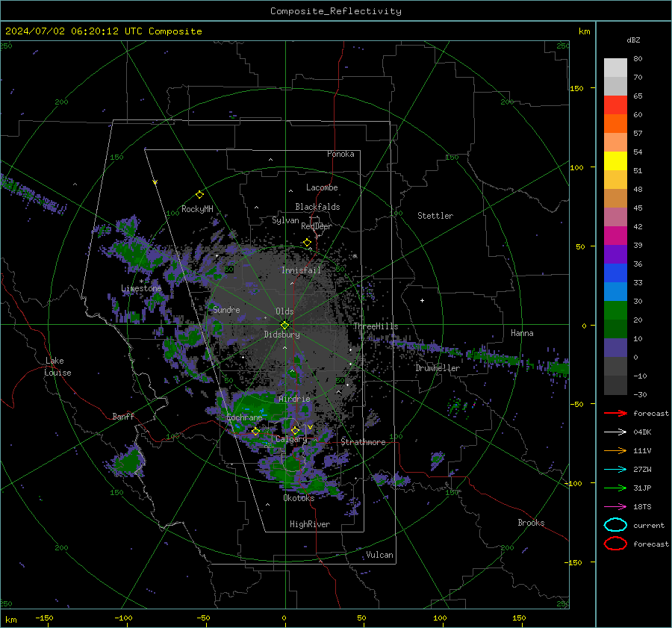
Task: Click the red forecast ellipse icon
Action: [615, 544]
